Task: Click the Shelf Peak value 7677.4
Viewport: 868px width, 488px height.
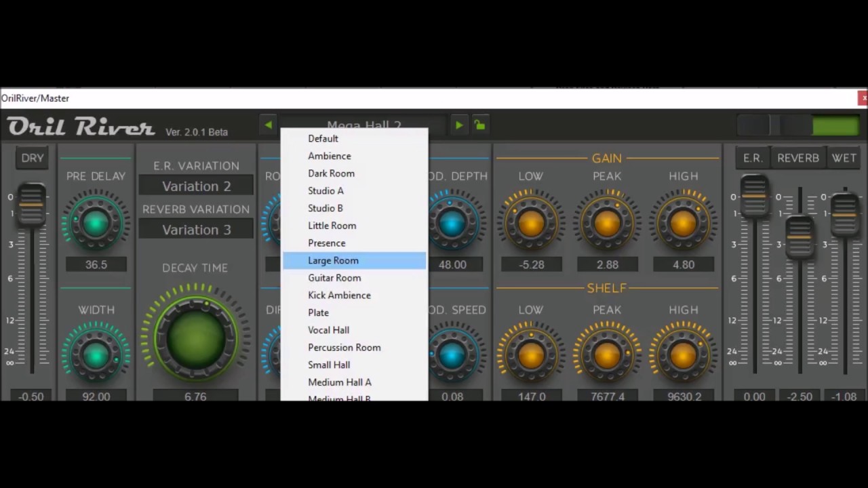Action: (607, 396)
